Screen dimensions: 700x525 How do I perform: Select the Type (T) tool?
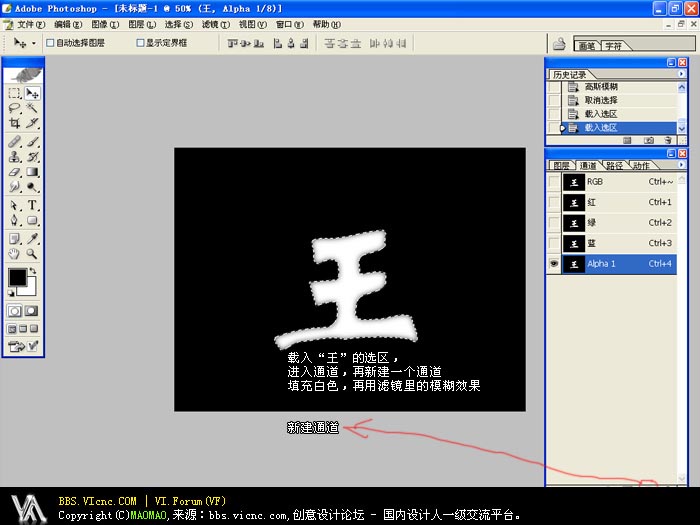point(33,204)
